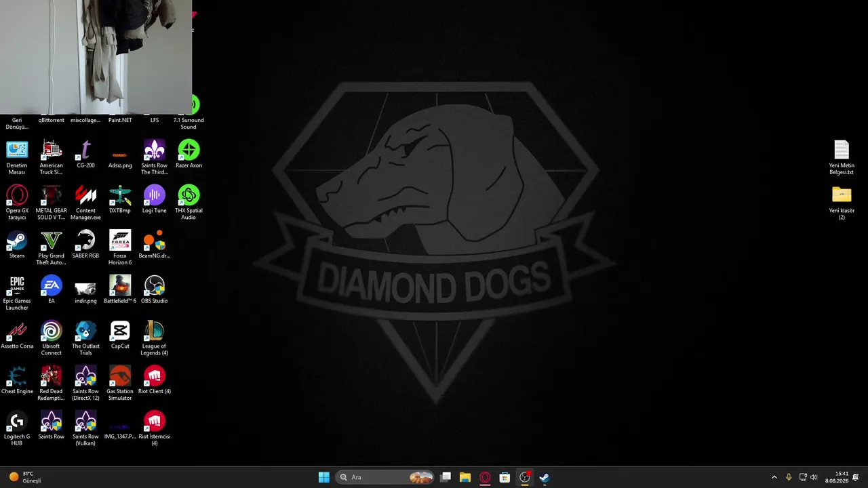Image resolution: width=868 pixels, height=488 pixels.
Task: Select the Yeni klasör (2) folder
Action: (842, 203)
